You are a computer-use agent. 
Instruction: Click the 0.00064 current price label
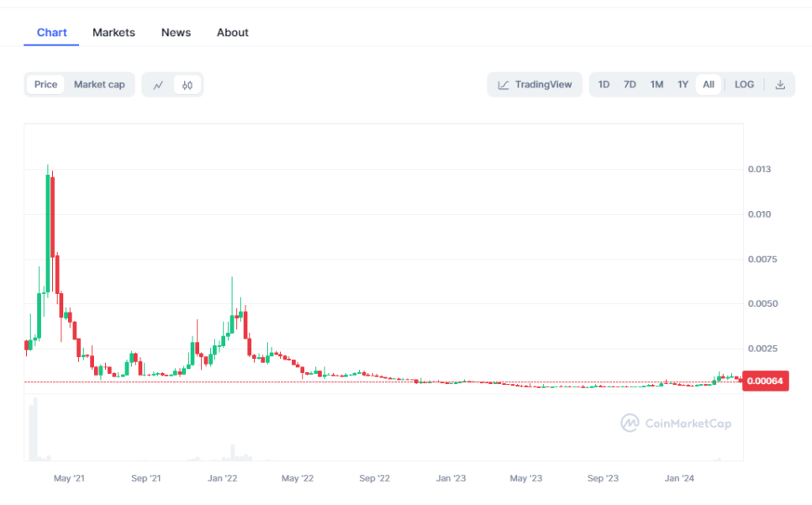(766, 381)
